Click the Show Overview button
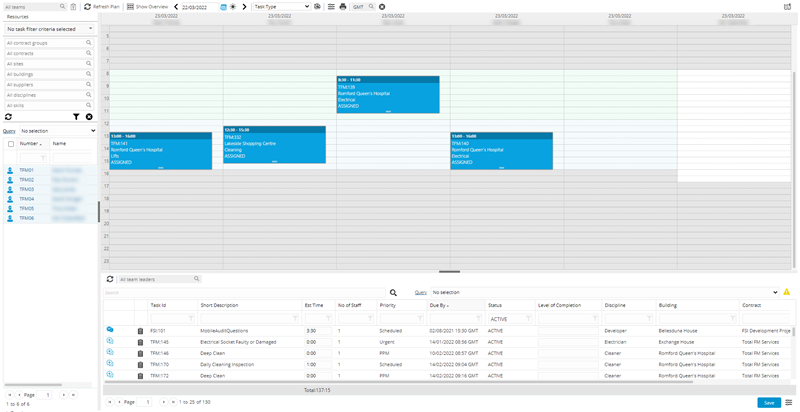The image size is (800, 412). tap(147, 7)
